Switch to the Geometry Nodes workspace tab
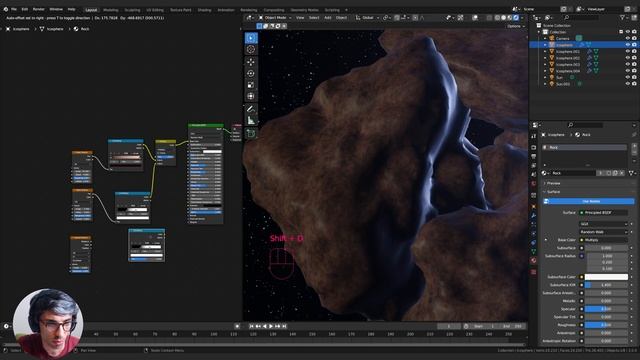The width and height of the screenshot is (640, 360). (x=304, y=10)
